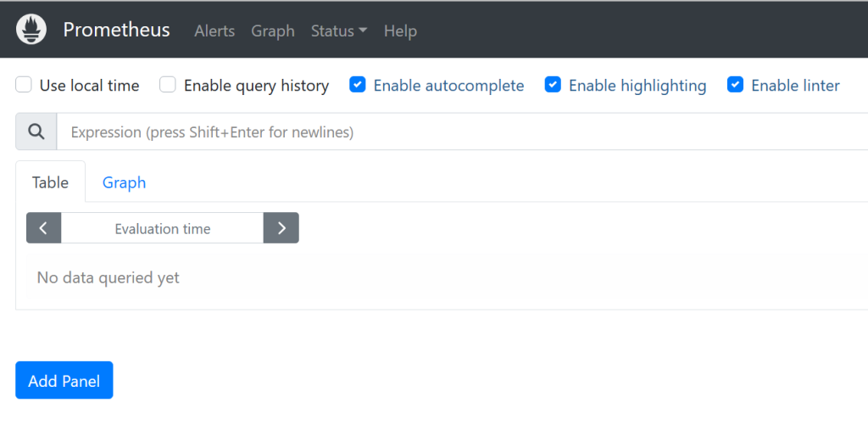868x436 pixels.
Task: Focus the Expression query input field
Action: [458, 132]
